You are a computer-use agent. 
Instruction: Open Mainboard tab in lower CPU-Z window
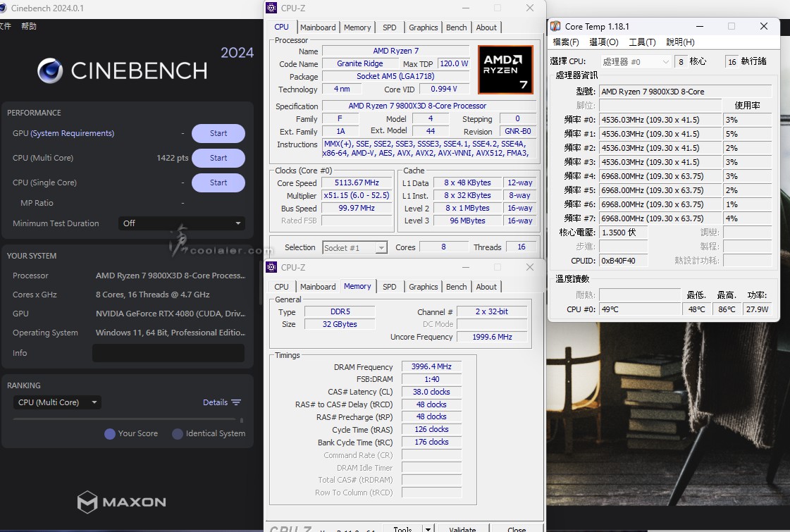318,287
